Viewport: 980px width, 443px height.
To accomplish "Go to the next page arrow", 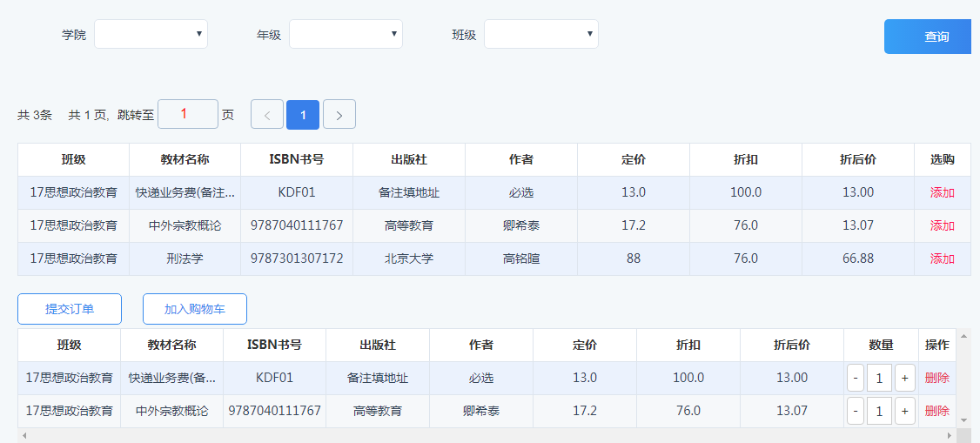I will (x=339, y=115).
